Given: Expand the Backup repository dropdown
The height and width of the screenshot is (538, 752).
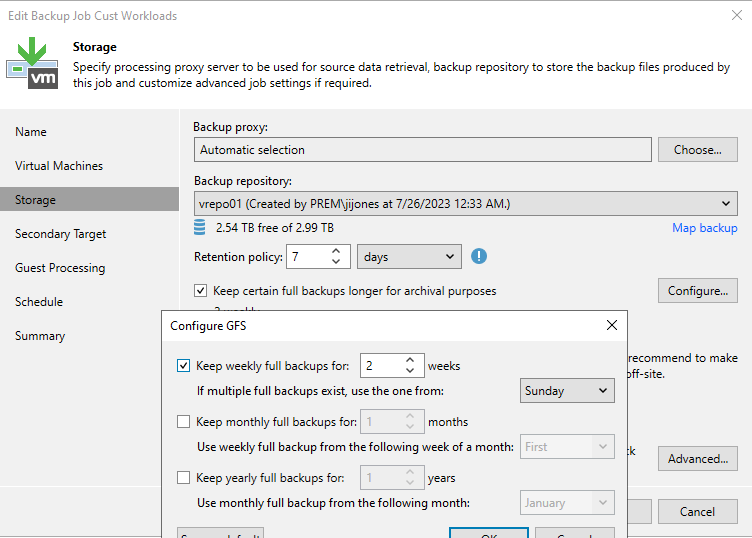Looking at the screenshot, I should [465, 204].
